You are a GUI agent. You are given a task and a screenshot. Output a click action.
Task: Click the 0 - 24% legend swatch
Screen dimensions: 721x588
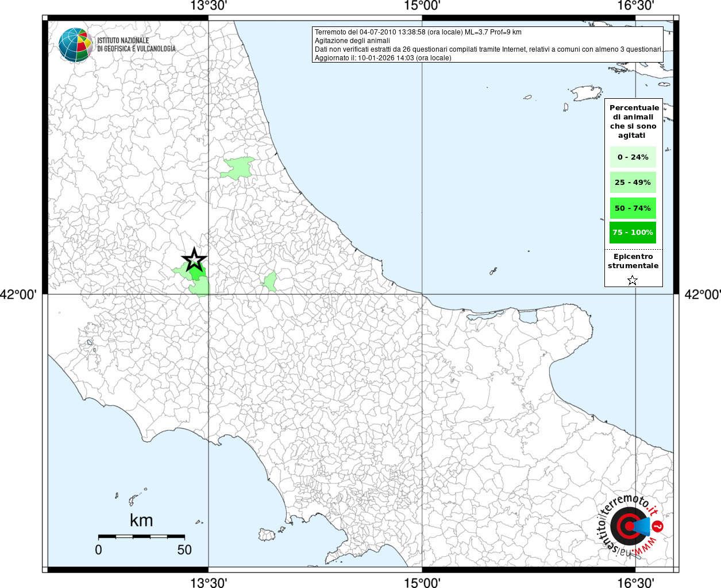(633, 157)
